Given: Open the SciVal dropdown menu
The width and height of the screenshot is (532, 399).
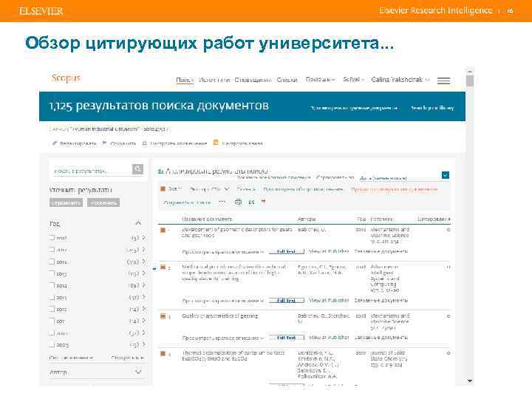Looking at the screenshot, I should click(x=353, y=79).
